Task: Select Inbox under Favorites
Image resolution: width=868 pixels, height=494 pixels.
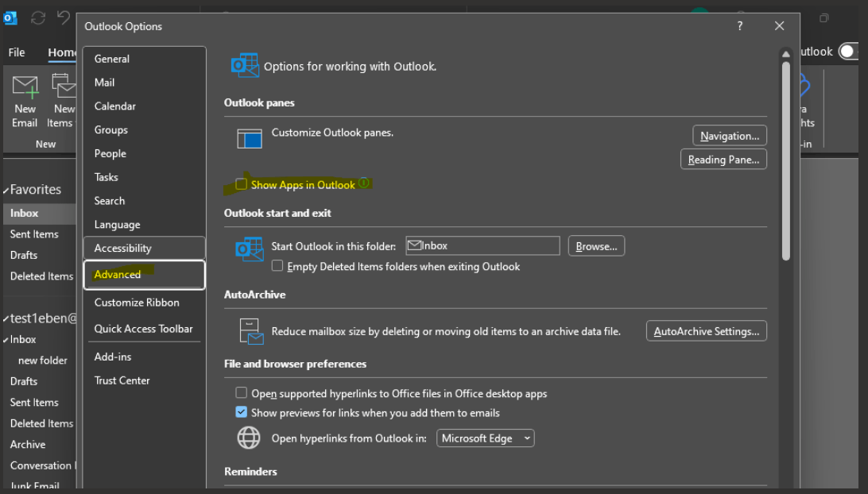Action: (39, 214)
